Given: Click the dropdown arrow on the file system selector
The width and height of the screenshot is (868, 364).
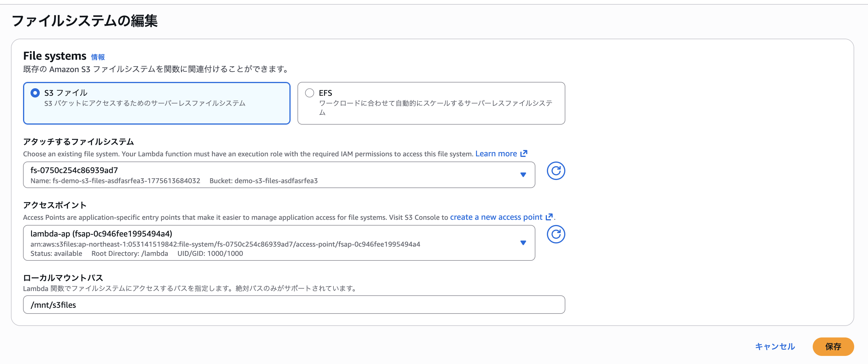Looking at the screenshot, I should pyautogui.click(x=523, y=175).
